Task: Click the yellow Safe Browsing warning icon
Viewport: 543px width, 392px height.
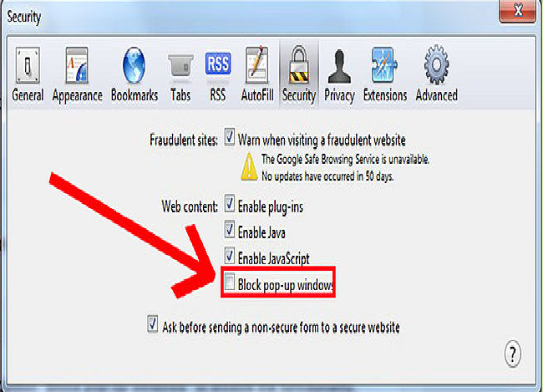Action: (249, 167)
